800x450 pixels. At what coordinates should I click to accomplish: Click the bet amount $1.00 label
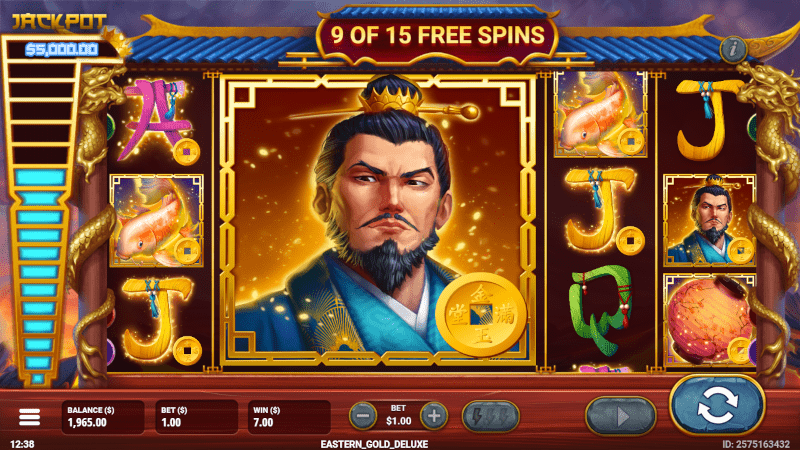[x=398, y=421]
